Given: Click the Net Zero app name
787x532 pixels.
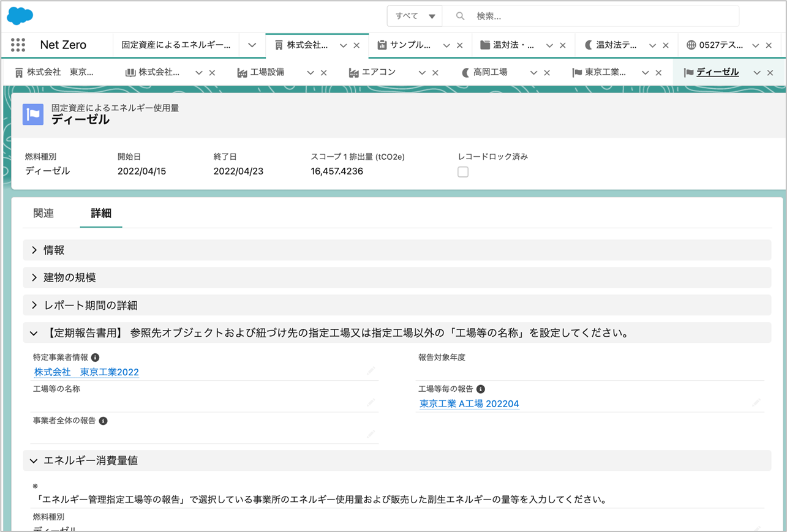Looking at the screenshot, I should click(x=63, y=45).
